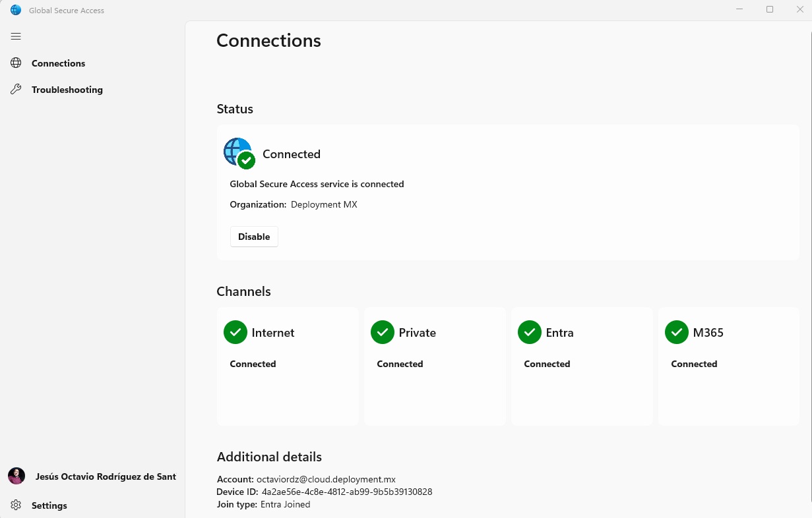The height and width of the screenshot is (518, 812).
Task: Click Connected status under Private channel
Action: [400, 364]
